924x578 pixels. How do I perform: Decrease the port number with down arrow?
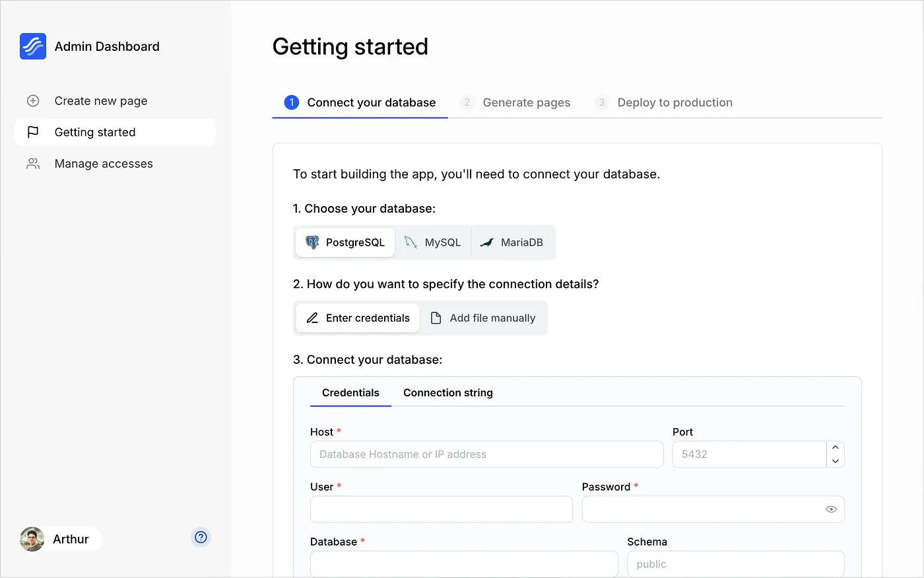pyautogui.click(x=836, y=461)
